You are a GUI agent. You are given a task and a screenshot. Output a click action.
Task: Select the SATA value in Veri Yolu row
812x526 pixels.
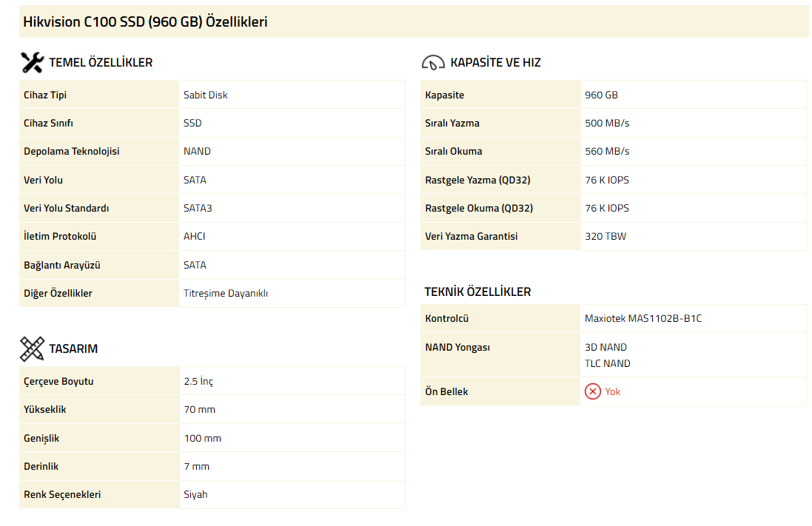tap(195, 180)
